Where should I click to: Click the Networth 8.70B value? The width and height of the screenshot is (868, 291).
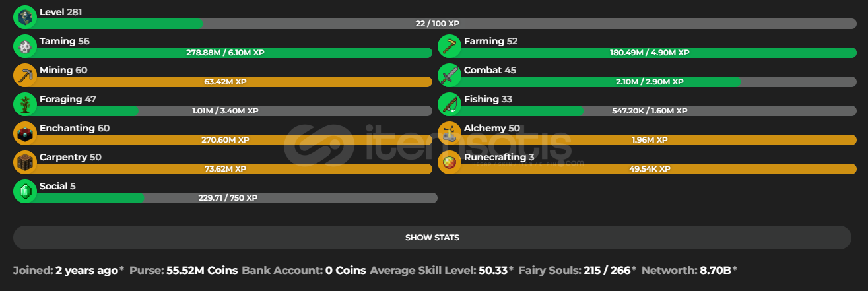coord(716,270)
